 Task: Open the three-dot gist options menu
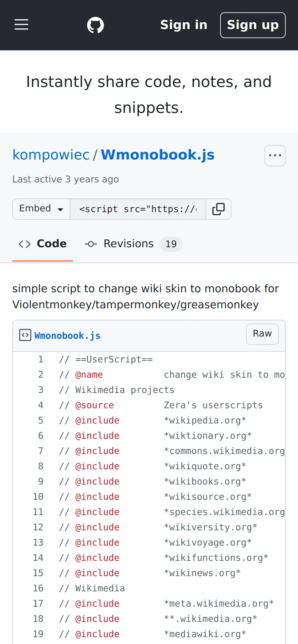coord(275,155)
